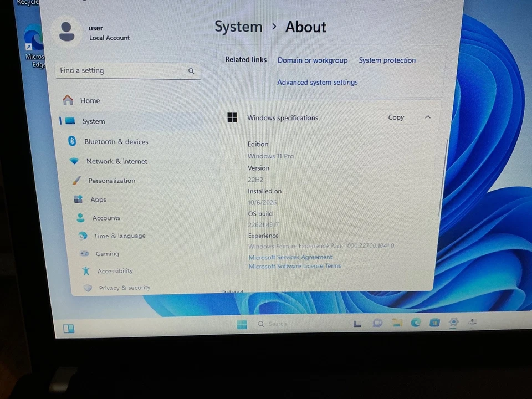Select the Microsoft Edge desktop shortcut

pos(34,47)
